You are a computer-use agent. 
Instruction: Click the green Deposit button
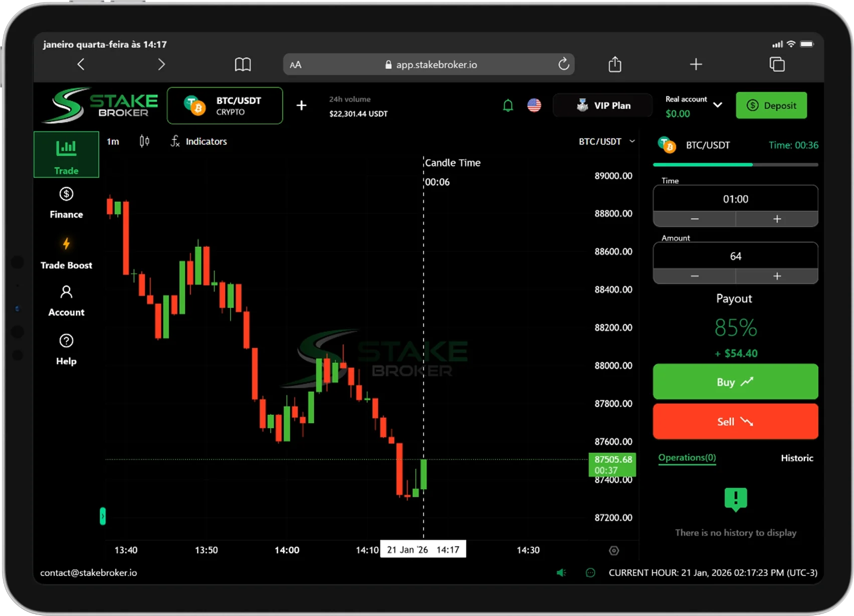771,105
